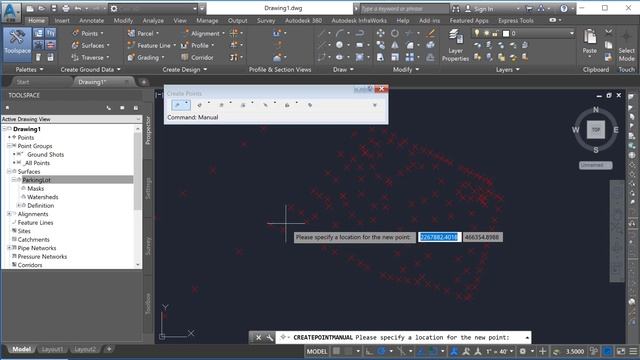The height and width of the screenshot is (360, 640).
Task: Click the Toolspace tree vertical scrollbar
Action: [x=138, y=196]
